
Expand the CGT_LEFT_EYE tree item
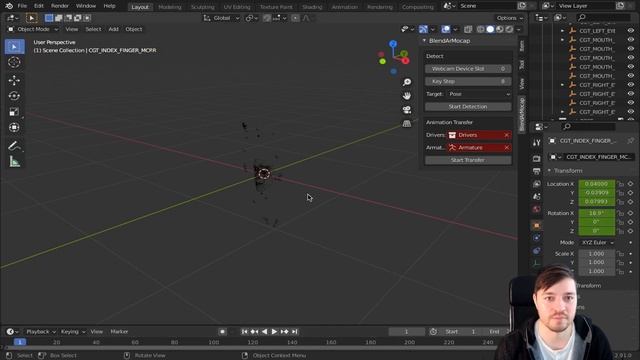[562, 31]
